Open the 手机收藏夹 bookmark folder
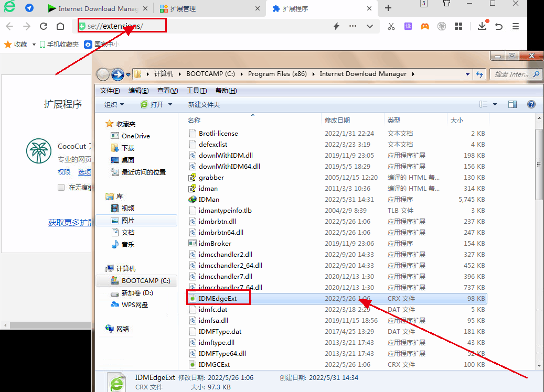Image resolution: width=544 pixels, height=392 pixels. 59,45
